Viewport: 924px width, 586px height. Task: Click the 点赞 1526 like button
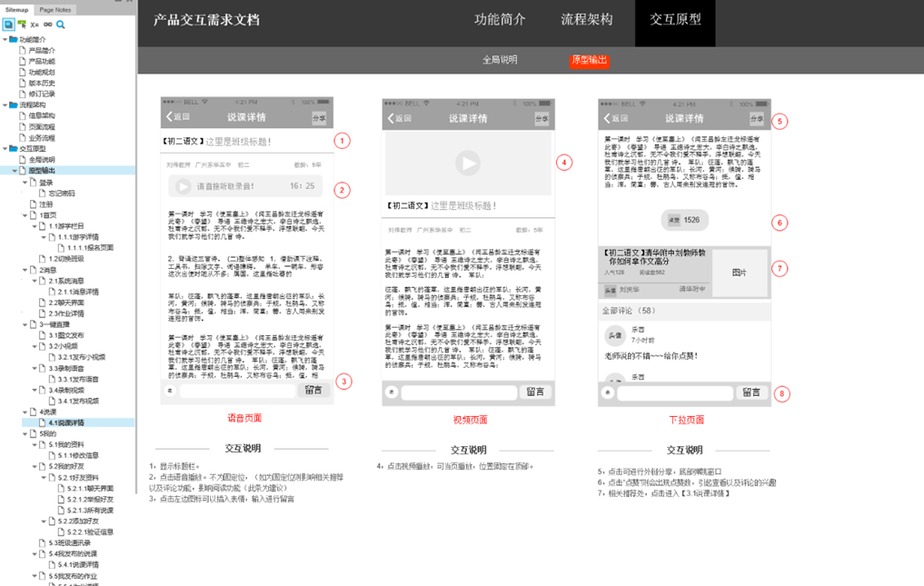pos(685,220)
